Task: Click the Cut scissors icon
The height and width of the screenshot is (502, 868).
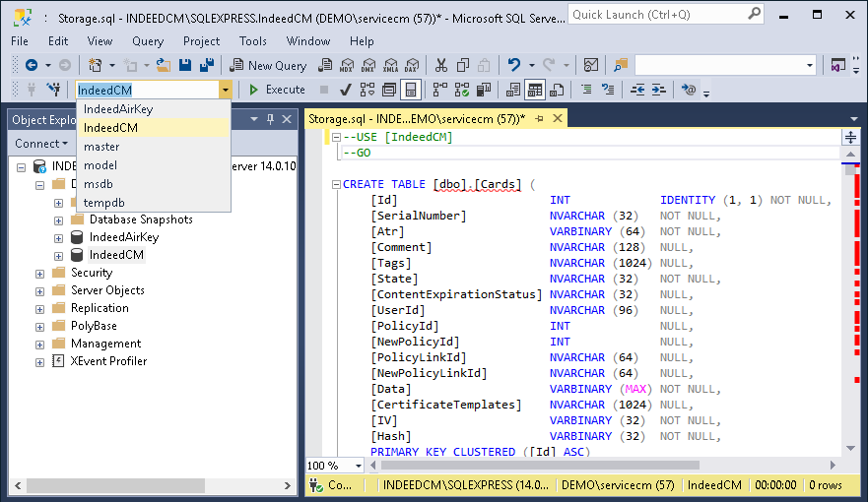Action: pos(440,65)
